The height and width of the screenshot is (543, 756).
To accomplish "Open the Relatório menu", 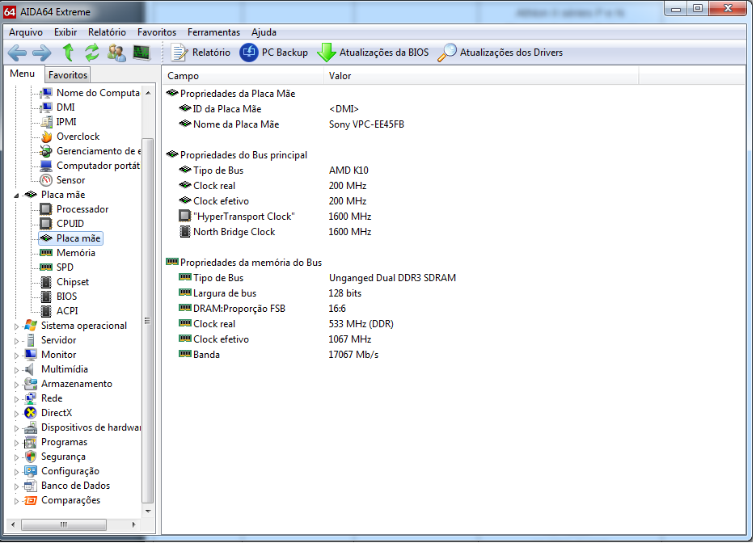I will click(x=107, y=32).
